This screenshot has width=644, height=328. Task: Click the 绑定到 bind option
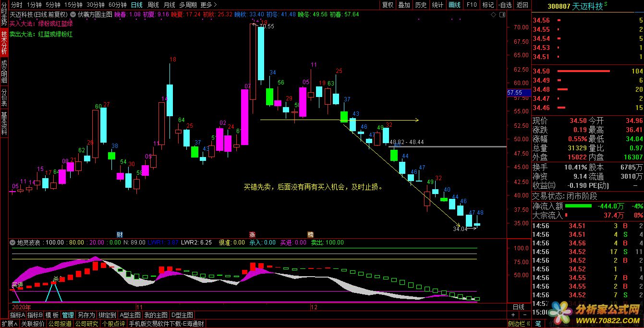[107, 315]
